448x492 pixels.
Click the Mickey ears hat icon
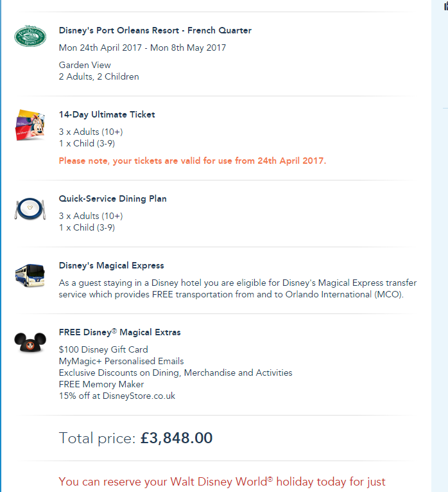click(x=30, y=342)
